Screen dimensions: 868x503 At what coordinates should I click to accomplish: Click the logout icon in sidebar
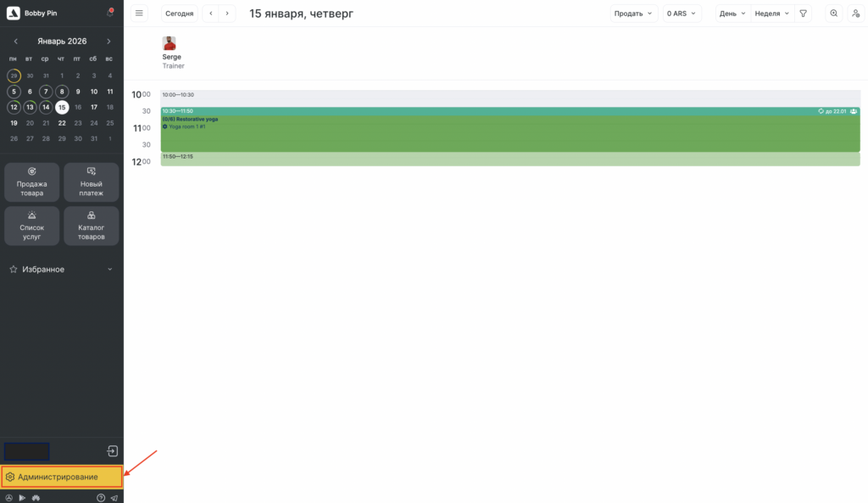coord(112,451)
